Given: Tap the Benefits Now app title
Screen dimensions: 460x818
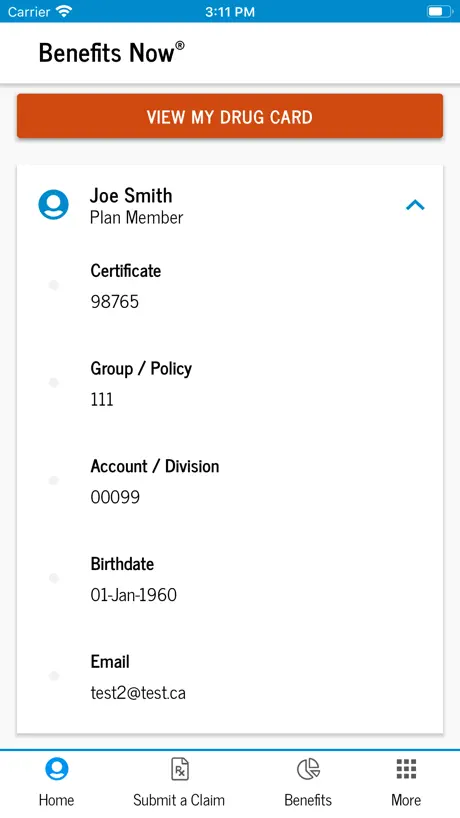Looking at the screenshot, I should tap(112, 53).
